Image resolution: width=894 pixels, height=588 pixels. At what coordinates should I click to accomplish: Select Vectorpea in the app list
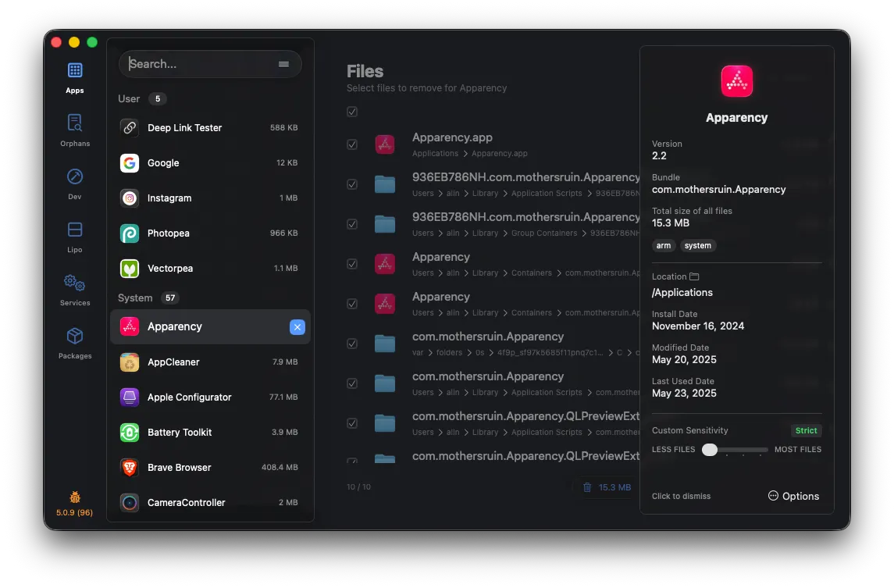pyautogui.click(x=210, y=268)
